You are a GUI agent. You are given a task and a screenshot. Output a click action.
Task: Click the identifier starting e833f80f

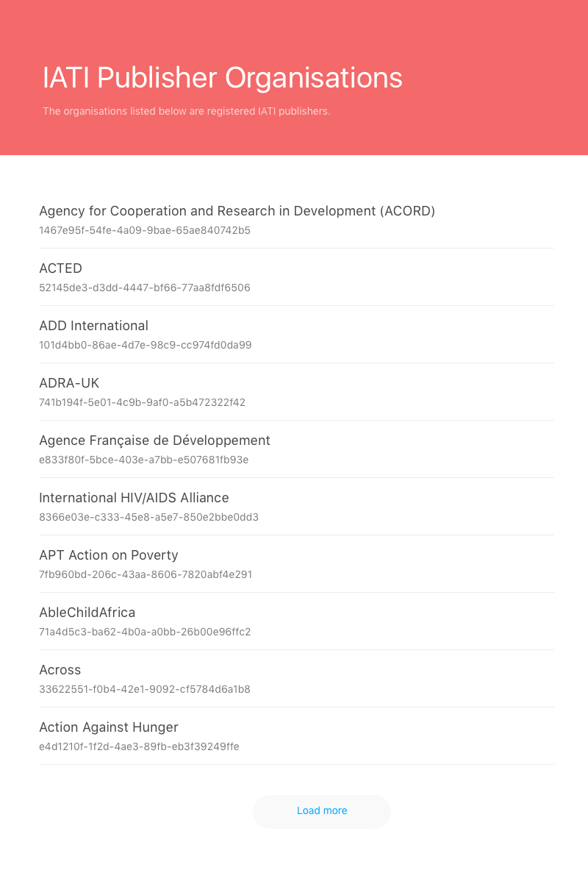143,460
